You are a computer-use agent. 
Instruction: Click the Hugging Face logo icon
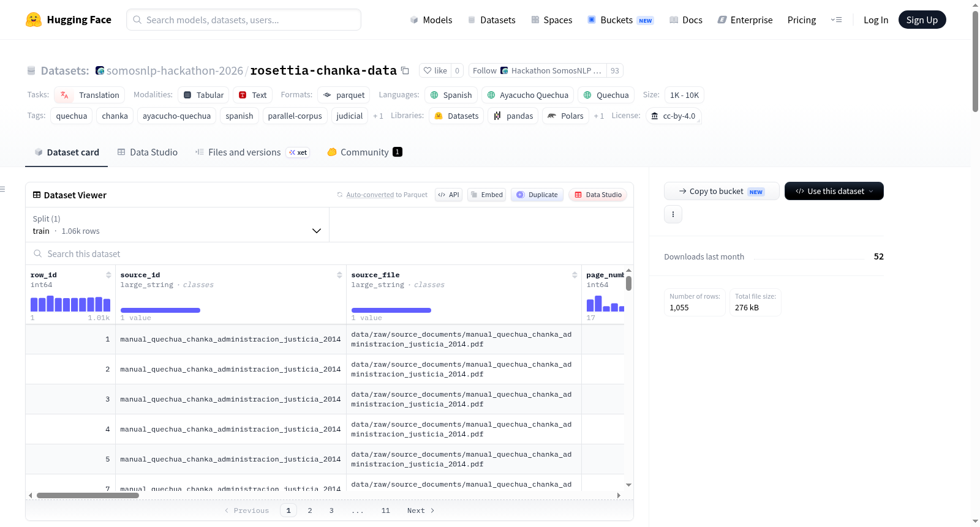34,20
